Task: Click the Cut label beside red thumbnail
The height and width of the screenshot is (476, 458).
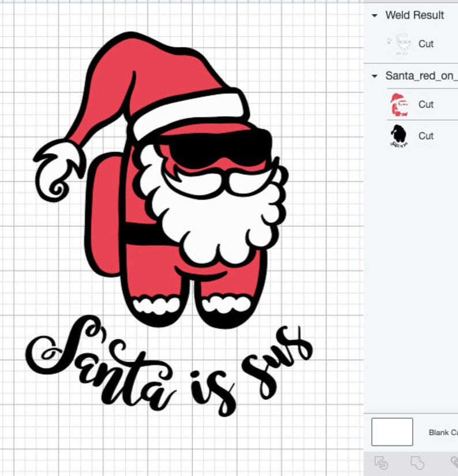Action: pyautogui.click(x=426, y=104)
